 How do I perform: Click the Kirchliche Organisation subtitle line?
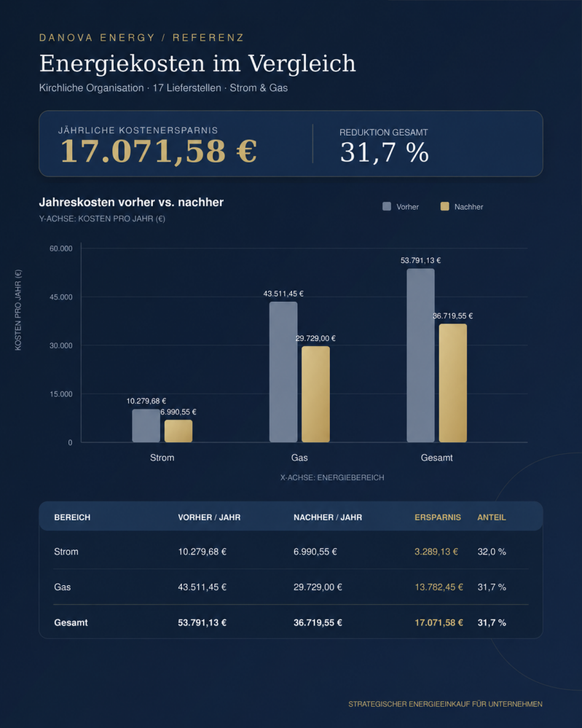[163, 87]
